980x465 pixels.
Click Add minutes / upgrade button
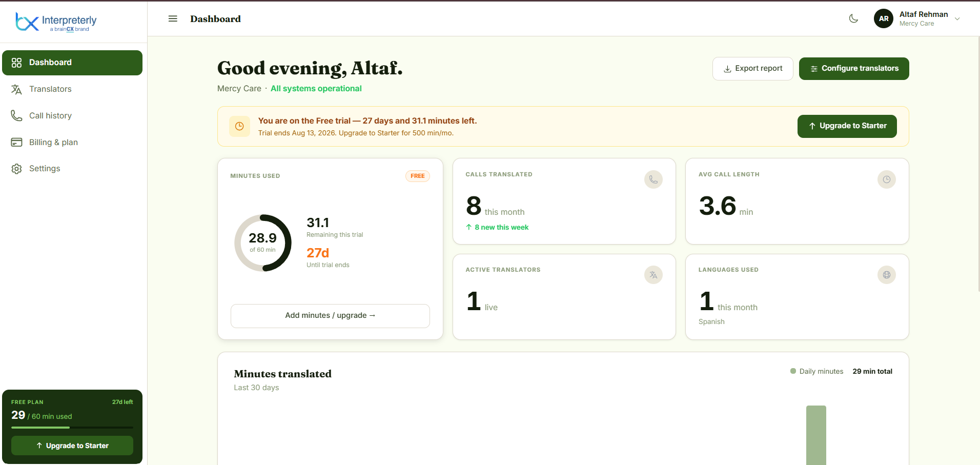[x=330, y=316]
